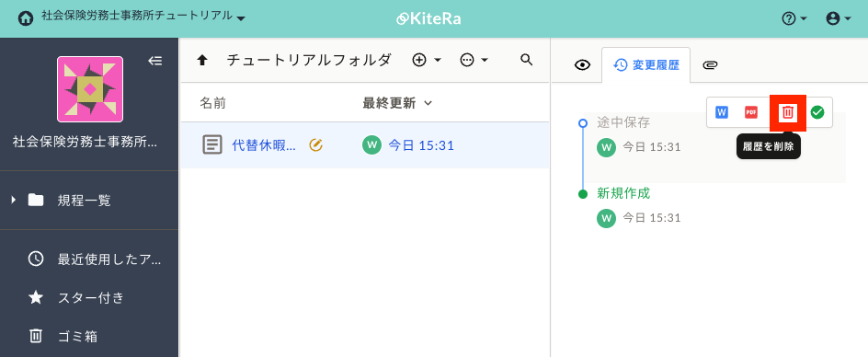868x357 pixels.
Task: Open the attachments paperclip tab
Action: pos(710,65)
